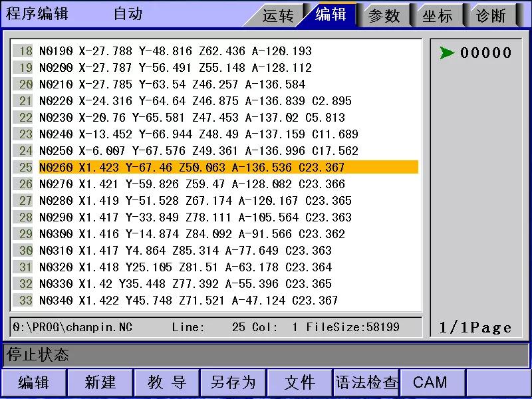Stay on the 编辑 (Edit) tab

tap(331, 15)
